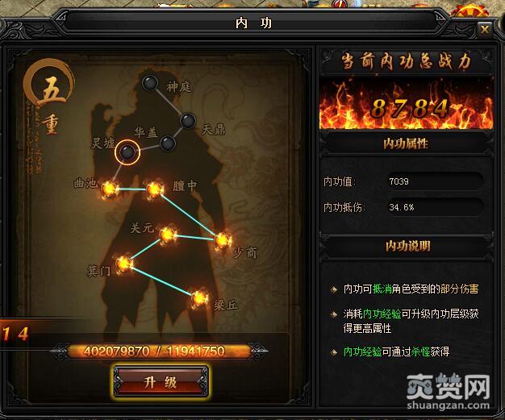Select the 华盖 acupoint node
This screenshot has height=420, width=505.
(168, 143)
